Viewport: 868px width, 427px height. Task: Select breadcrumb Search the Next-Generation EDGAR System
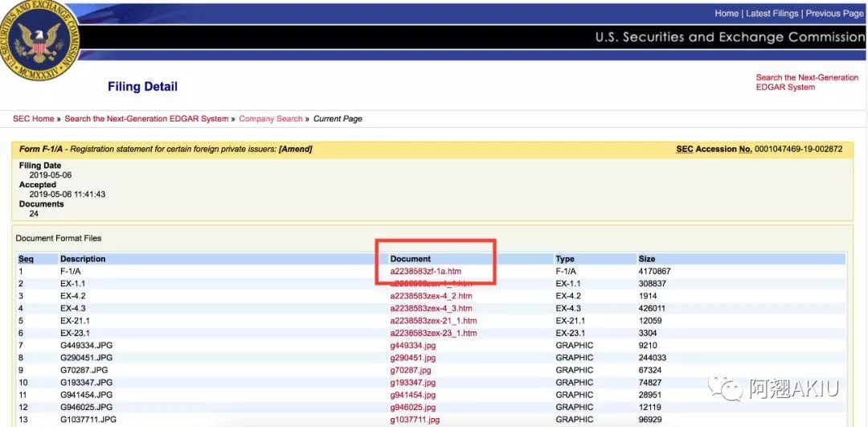pos(146,119)
